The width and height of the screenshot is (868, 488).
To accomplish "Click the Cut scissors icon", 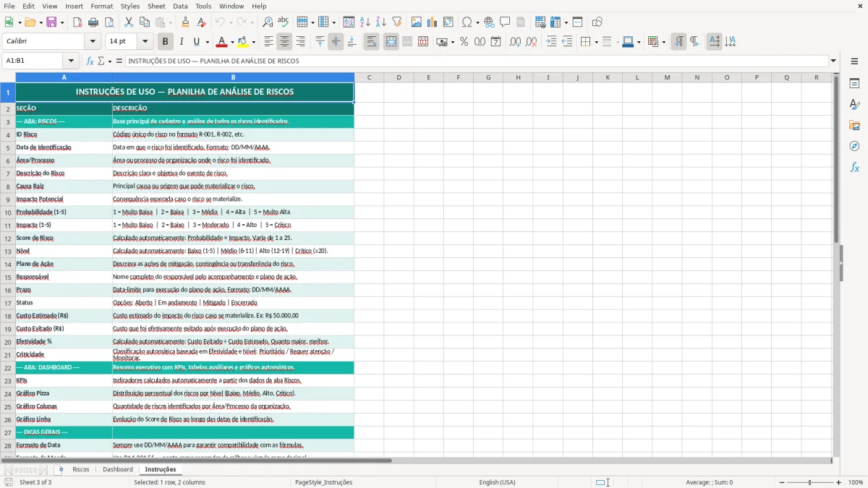I will point(129,22).
